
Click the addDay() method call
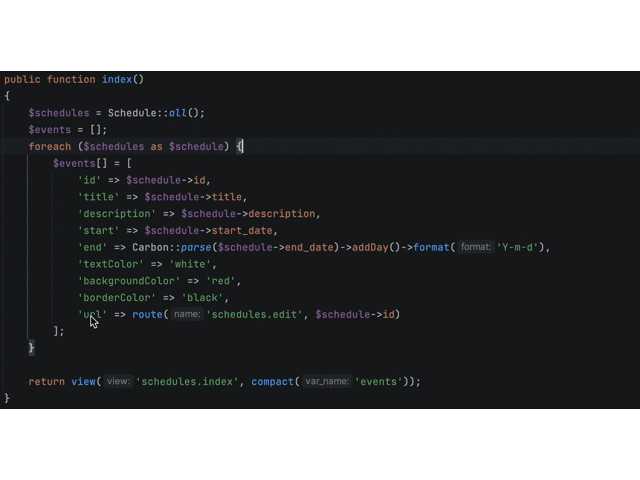coord(376,247)
